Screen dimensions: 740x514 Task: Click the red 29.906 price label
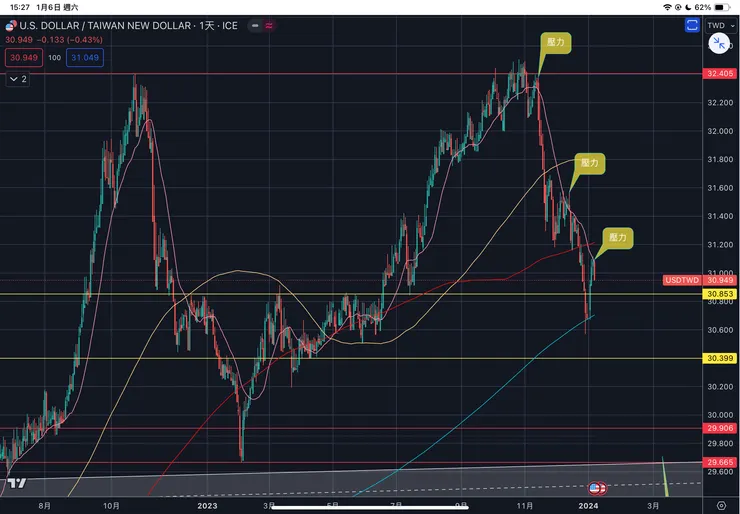coord(720,428)
